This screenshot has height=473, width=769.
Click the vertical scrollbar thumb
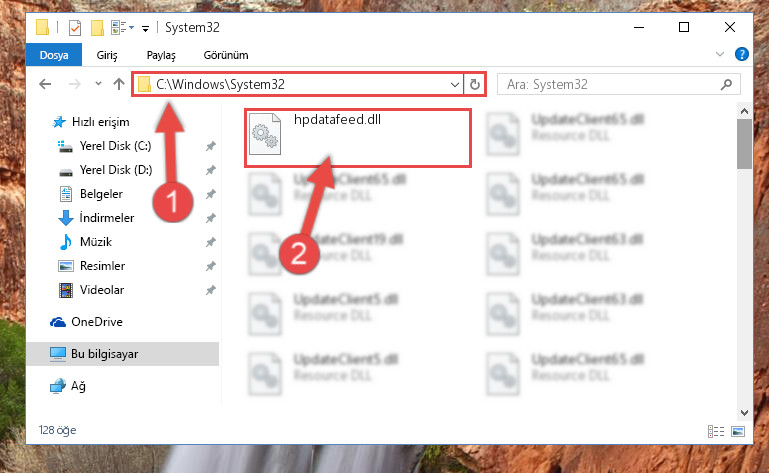744,144
